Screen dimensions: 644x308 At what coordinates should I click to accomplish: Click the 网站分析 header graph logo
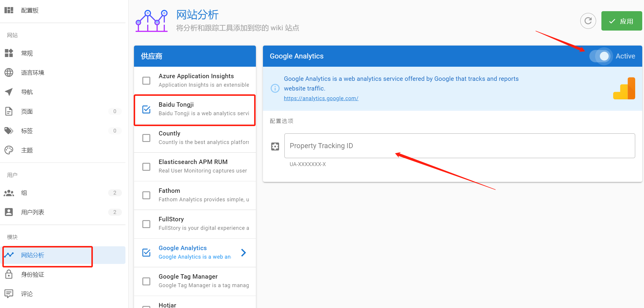pos(152,21)
